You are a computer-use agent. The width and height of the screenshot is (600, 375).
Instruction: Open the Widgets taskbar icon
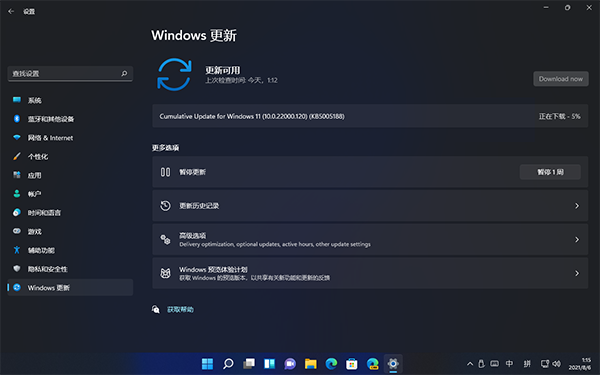[269, 364]
